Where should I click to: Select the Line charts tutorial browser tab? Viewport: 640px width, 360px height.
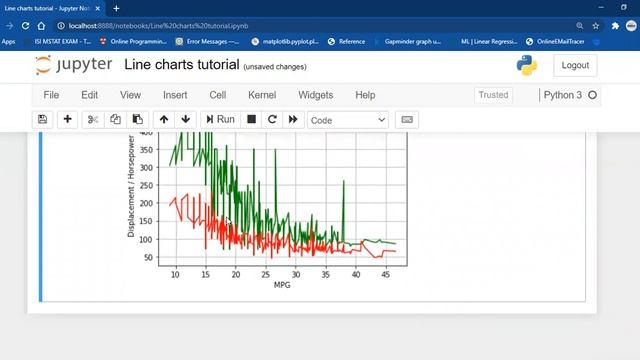[52, 8]
